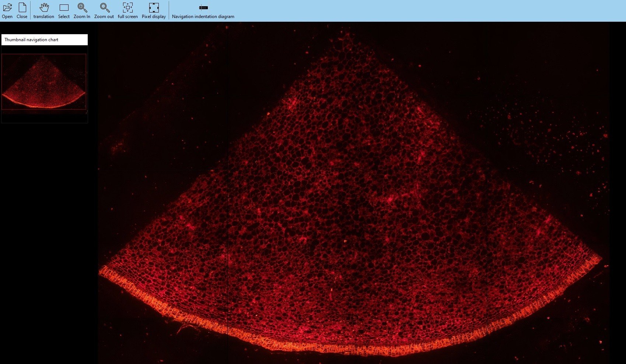This screenshot has width=626, height=364.
Task: Enable Pixel display mode
Action: [154, 10]
